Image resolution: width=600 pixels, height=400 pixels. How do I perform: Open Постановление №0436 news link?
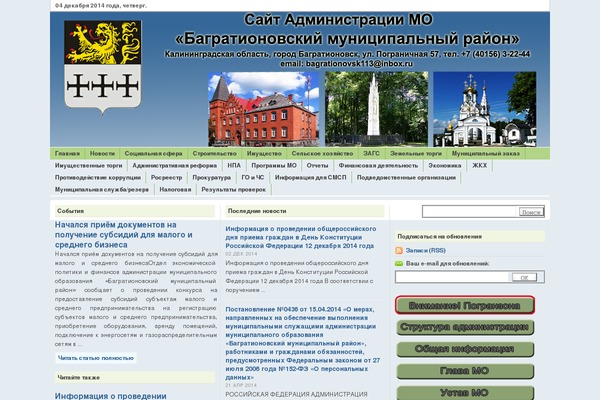tap(302, 343)
